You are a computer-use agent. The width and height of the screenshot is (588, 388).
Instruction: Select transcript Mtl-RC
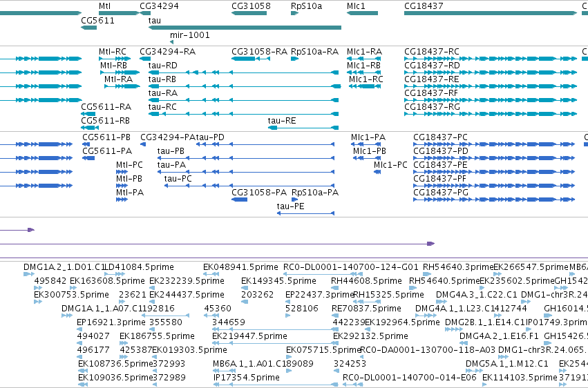113,51
